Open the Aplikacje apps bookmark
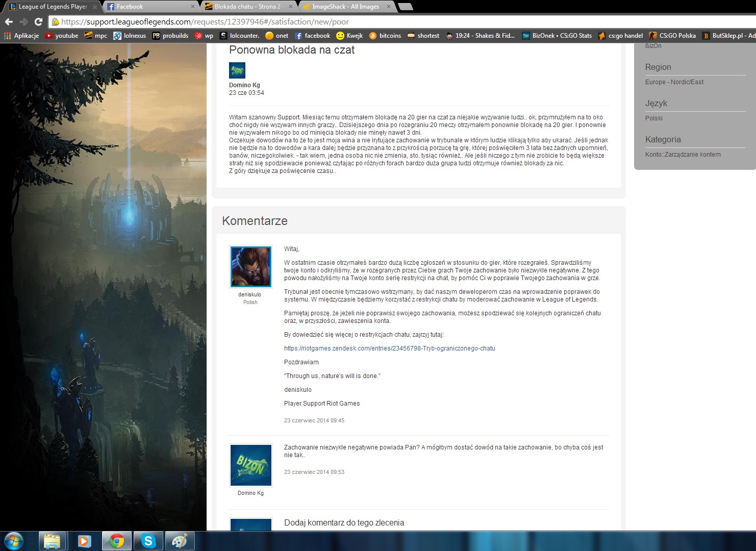 pyautogui.click(x=21, y=36)
